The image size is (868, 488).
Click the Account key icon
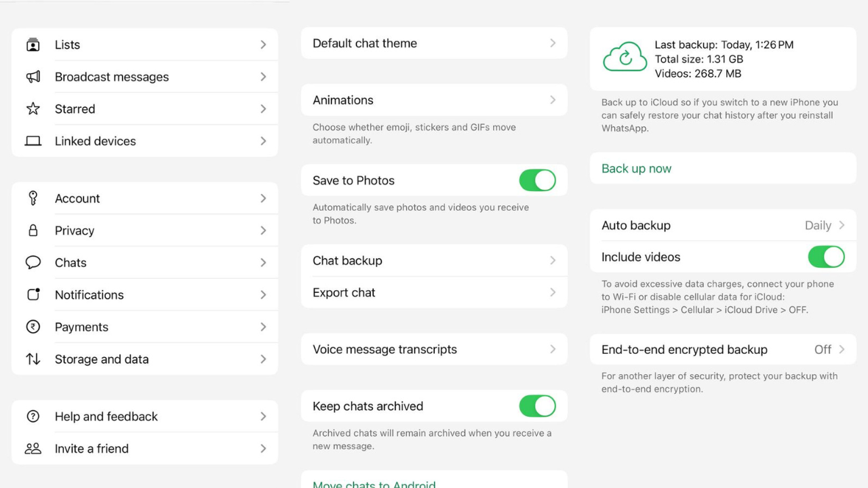(33, 198)
